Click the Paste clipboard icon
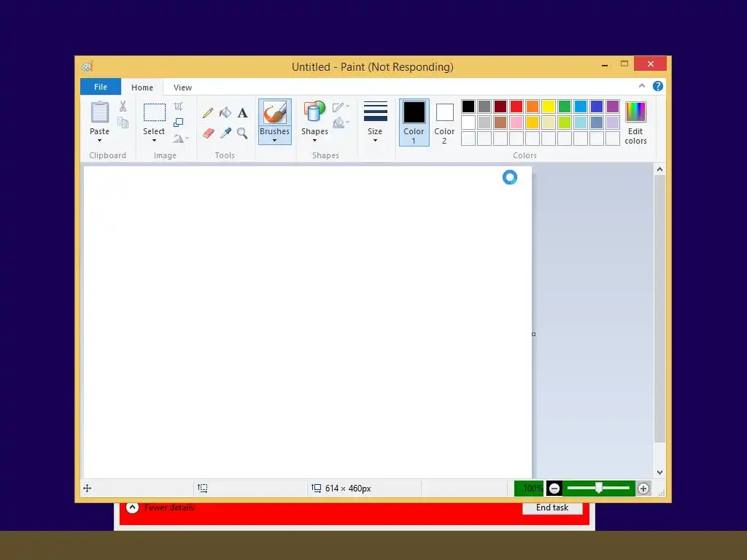 point(99,112)
